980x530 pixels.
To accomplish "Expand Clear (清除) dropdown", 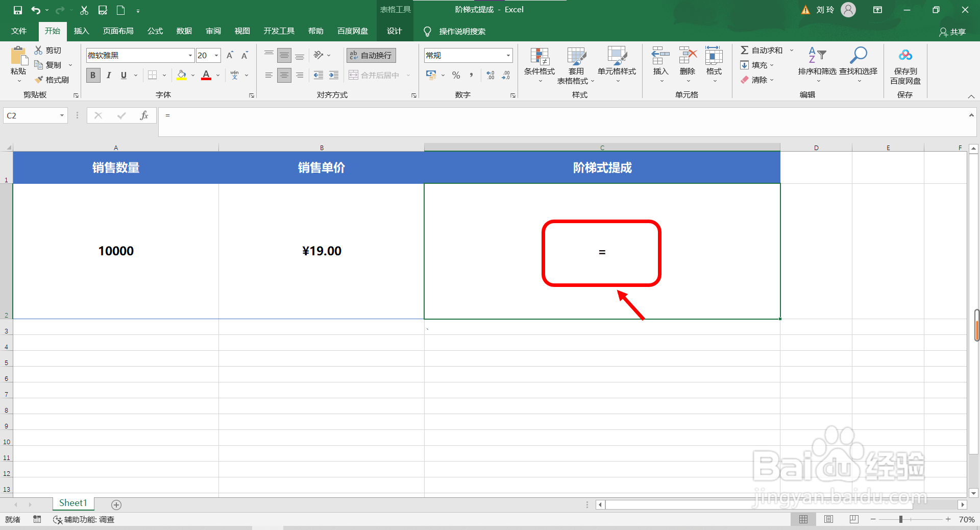I will [x=772, y=80].
